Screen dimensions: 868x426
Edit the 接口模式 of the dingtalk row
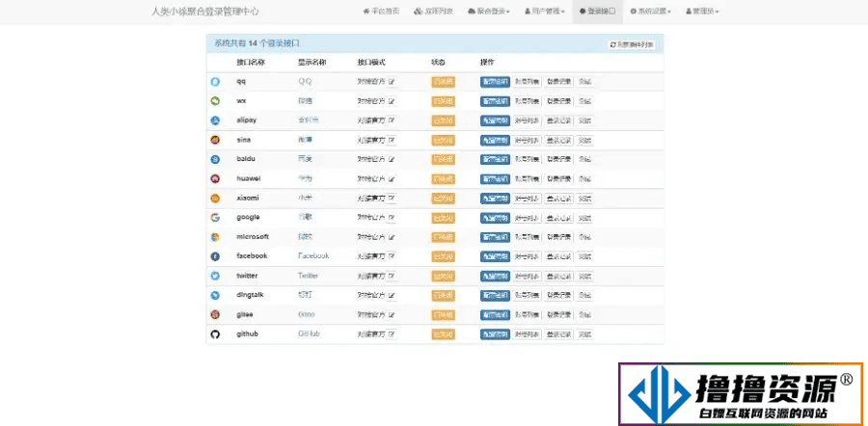[x=392, y=295]
